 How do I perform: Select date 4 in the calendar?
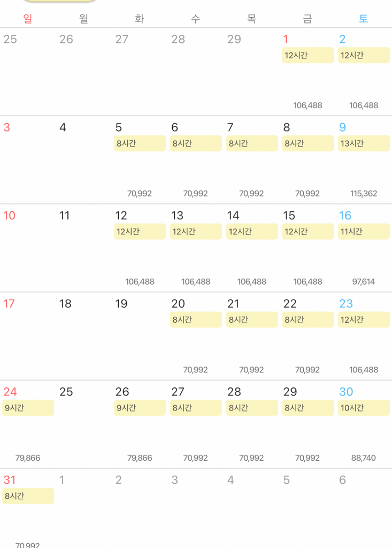[x=63, y=127]
